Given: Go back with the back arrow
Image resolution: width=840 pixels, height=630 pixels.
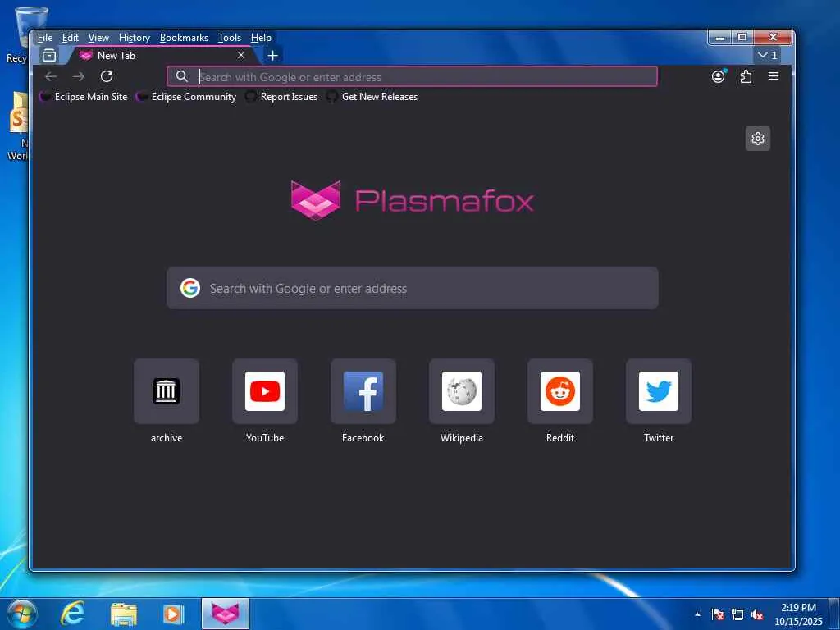Looking at the screenshot, I should pyautogui.click(x=51, y=76).
